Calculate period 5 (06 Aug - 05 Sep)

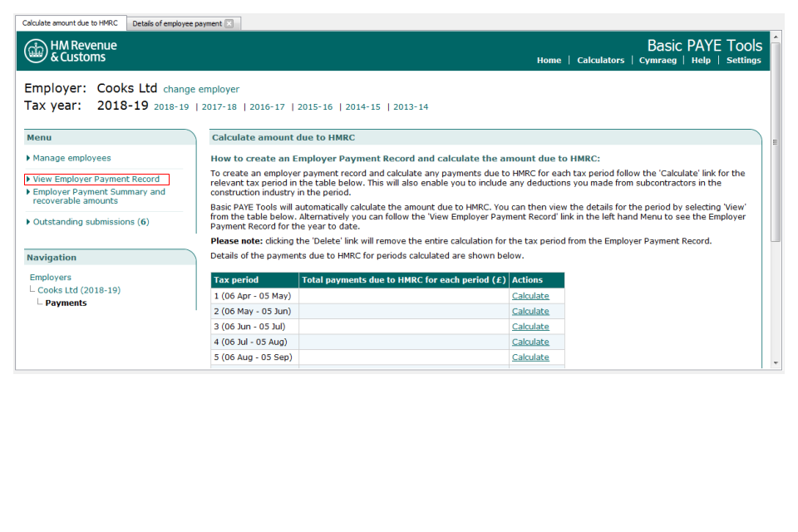click(530, 357)
